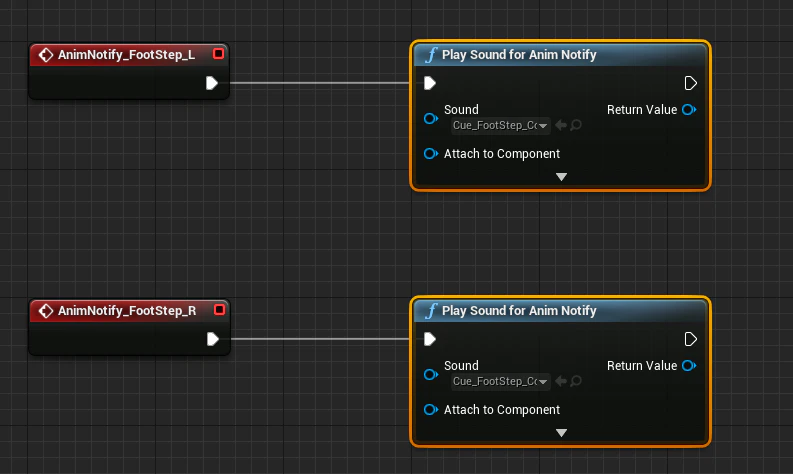Click the red delegate pin on AnimNotify_FootStep_R
Screen dimensions: 793x474
(x=219, y=310)
